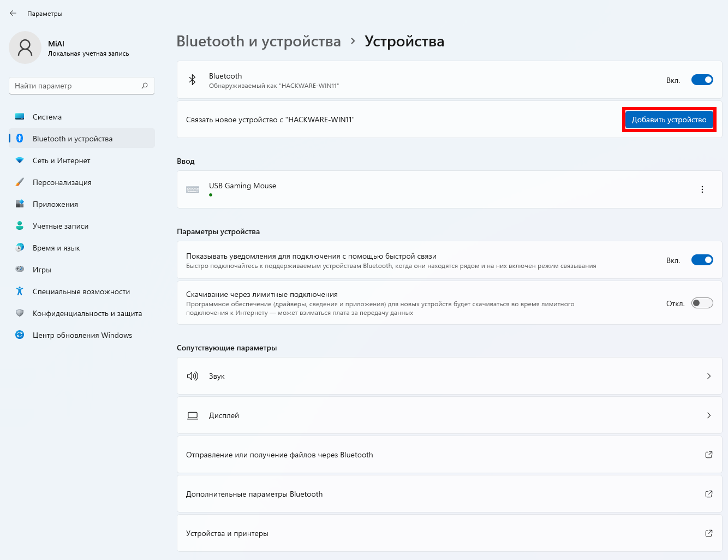728x560 pixels.
Task: Open Сеть и Интернет section
Action: 82,160
